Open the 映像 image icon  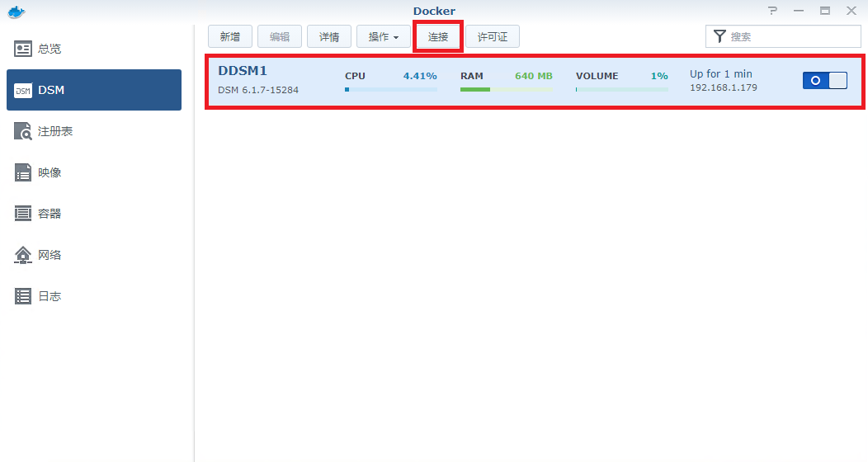point(23,172)
